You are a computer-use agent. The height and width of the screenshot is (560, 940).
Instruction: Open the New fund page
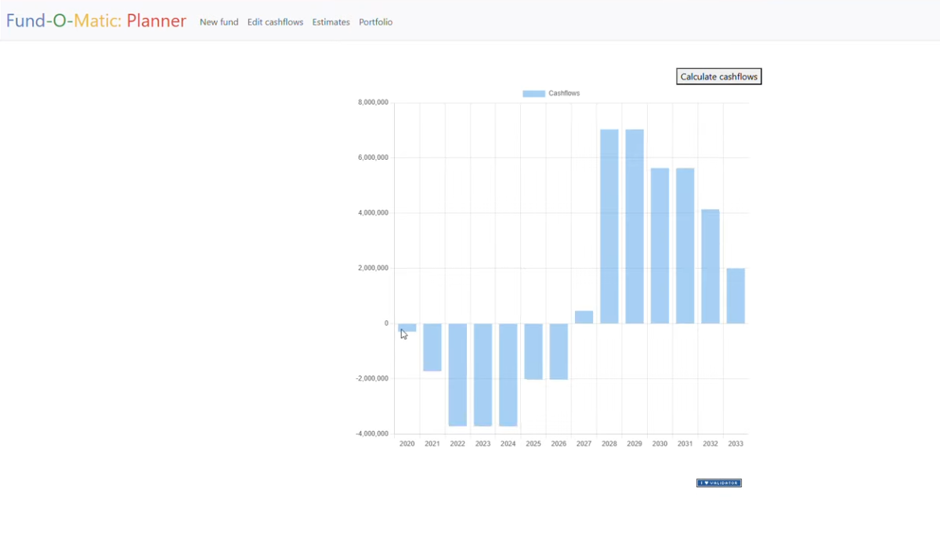tap(219, 22)
